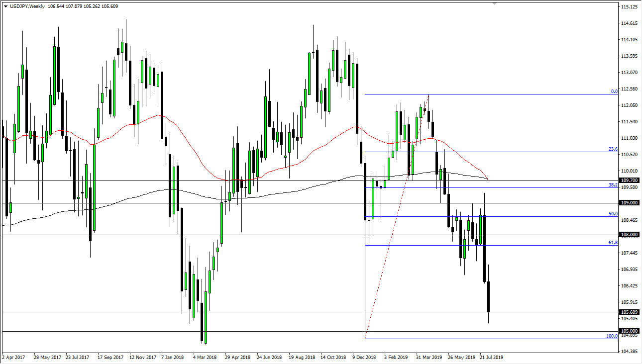Click the 2 Apr 2017 date label
Image resolution: width=642 pixels, height=364 pixels.
[x=13, y=357]
